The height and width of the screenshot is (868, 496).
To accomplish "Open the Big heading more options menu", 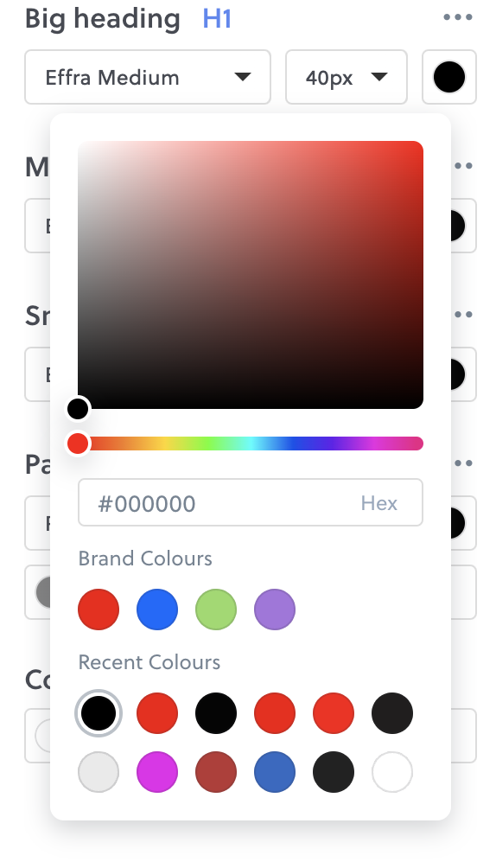I will click(458, 17).
